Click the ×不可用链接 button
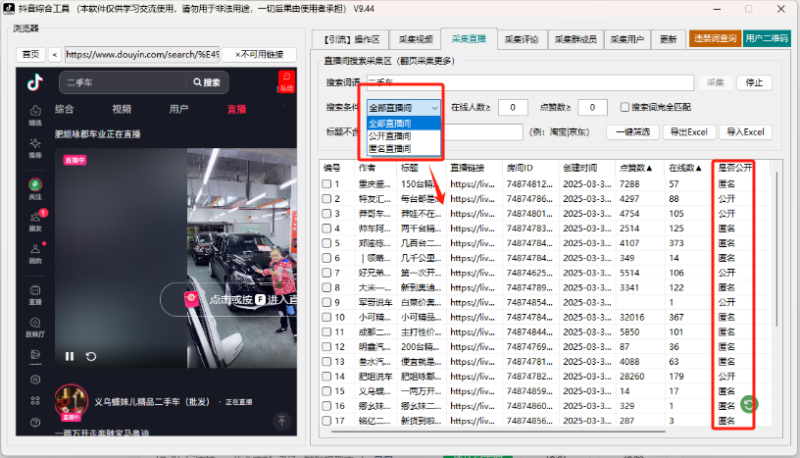The image size is (800, 458). [x=259, y=55]
